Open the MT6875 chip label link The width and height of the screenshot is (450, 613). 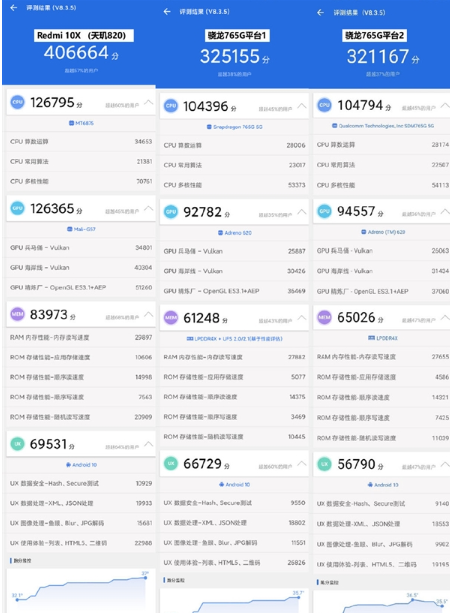(81, 123)
